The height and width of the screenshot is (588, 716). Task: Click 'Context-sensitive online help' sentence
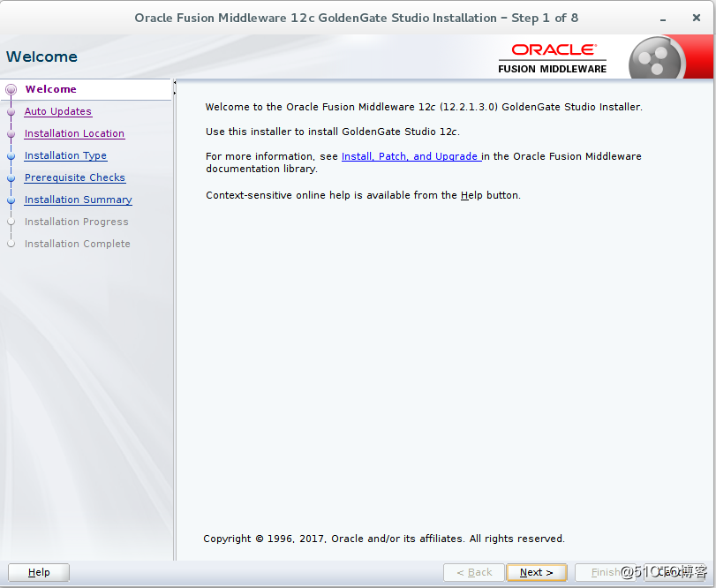click(x=363, y=195)
